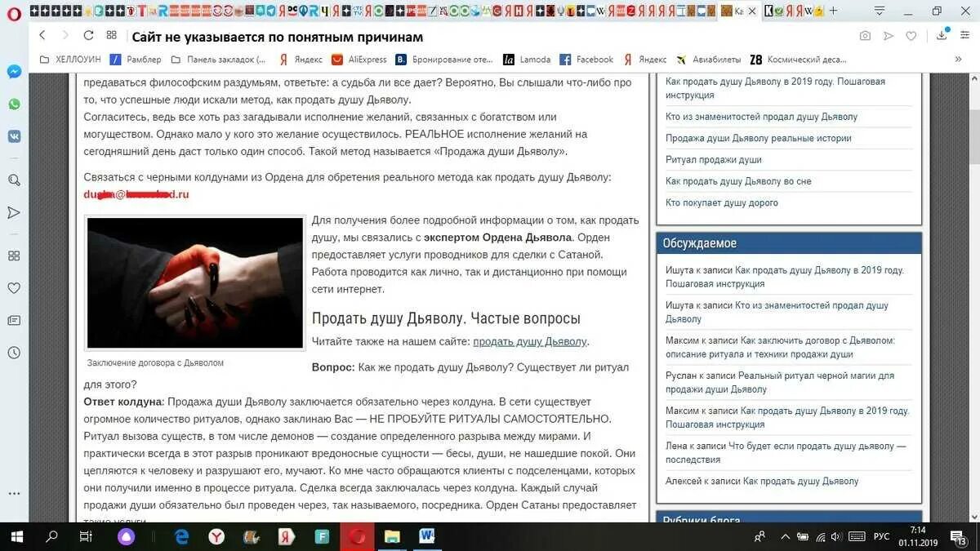Open Facebook Messenger from Opera's sidebar
Viewport: 980px width, 551px height.
coord(13,72)
